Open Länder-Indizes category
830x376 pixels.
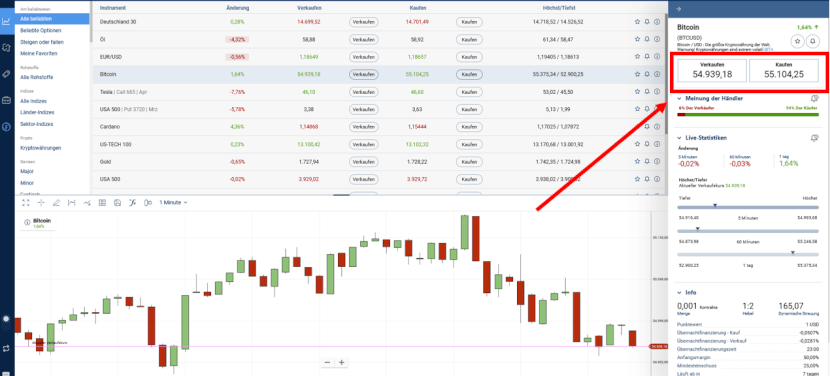[37, 112]
